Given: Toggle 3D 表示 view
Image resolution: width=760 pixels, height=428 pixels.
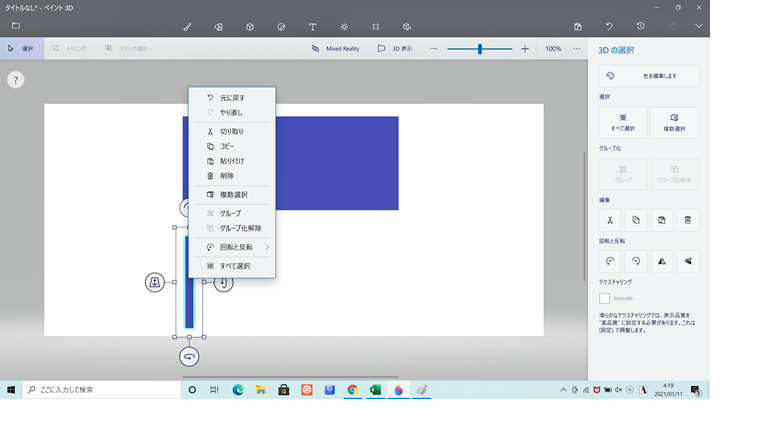Looking at the screenshot, I should tap(395, 48).
